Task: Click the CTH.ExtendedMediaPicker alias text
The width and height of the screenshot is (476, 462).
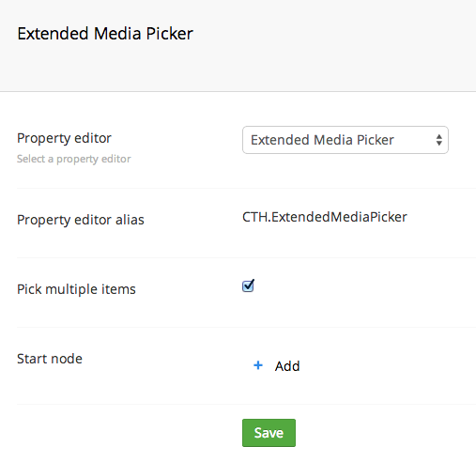Action: click(x=325, y=217)
